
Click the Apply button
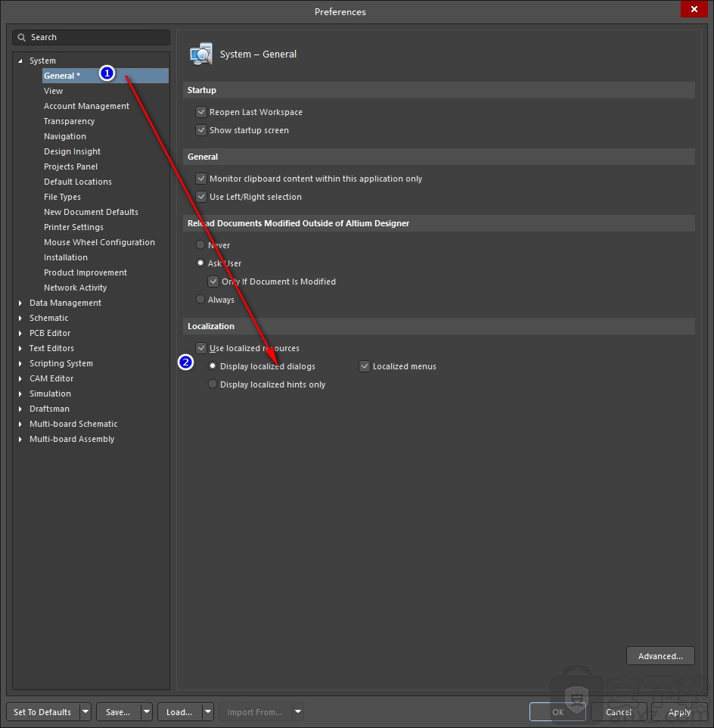click(x=679, y=712)
